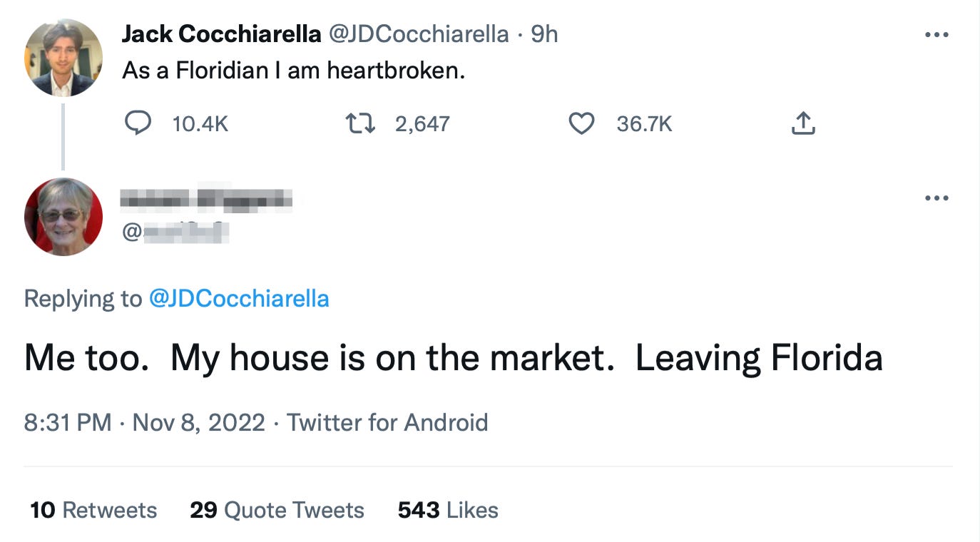
Task: View the 10 Retweets list
Action: pyautogui.click(x=93, y=510)
